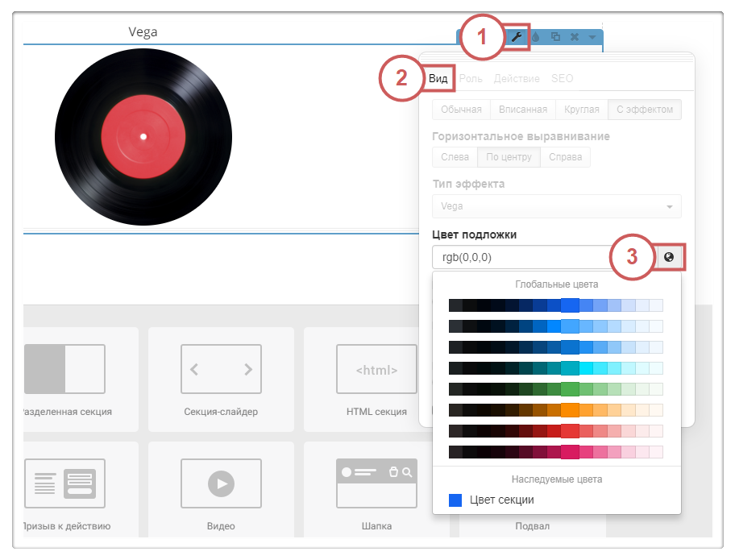
Task: Select the Вписанная style button
Action: click(x=522, y=110)
